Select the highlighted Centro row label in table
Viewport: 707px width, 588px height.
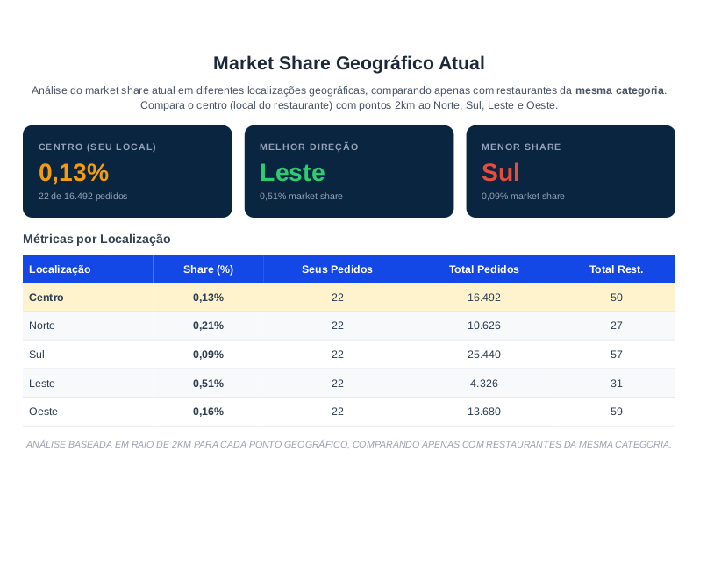pos(46,298)
